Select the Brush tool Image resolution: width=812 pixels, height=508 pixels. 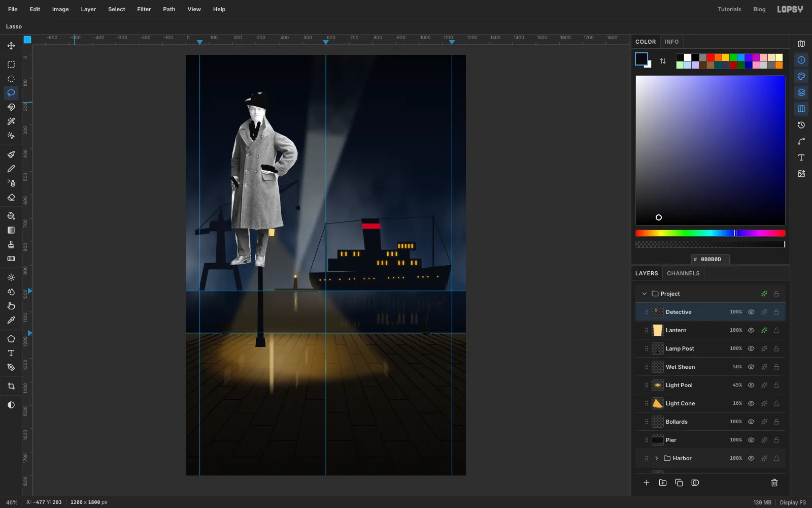coord(11,154)
